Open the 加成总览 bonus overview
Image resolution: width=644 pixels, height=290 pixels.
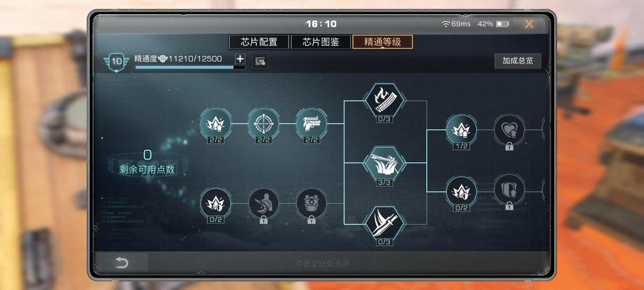(517, 61)
